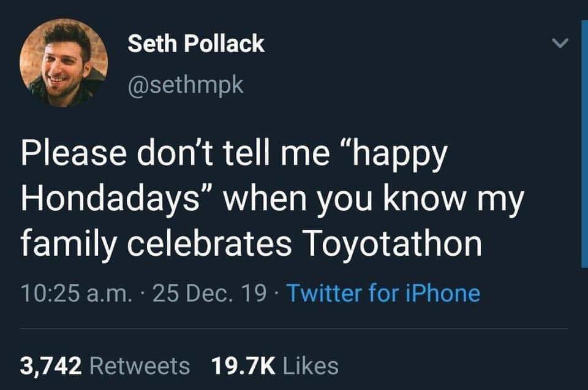Click the Seth Pollack display name
The image size is (588, 390).
tap(196, 43)
